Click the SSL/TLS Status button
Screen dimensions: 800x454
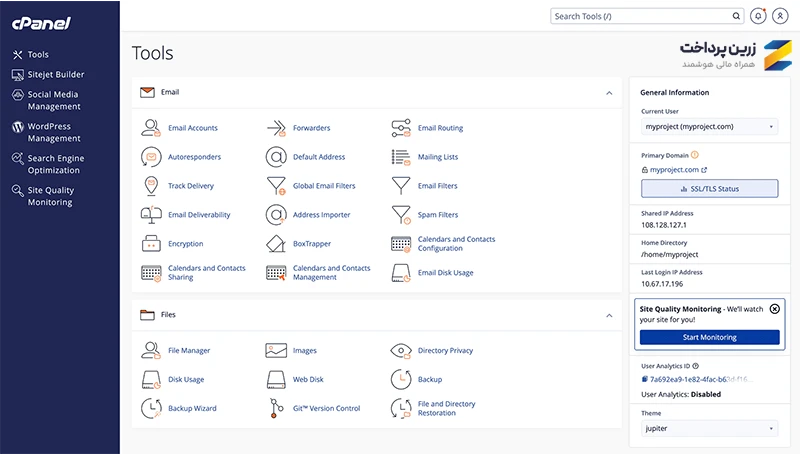tap(710, 189)
